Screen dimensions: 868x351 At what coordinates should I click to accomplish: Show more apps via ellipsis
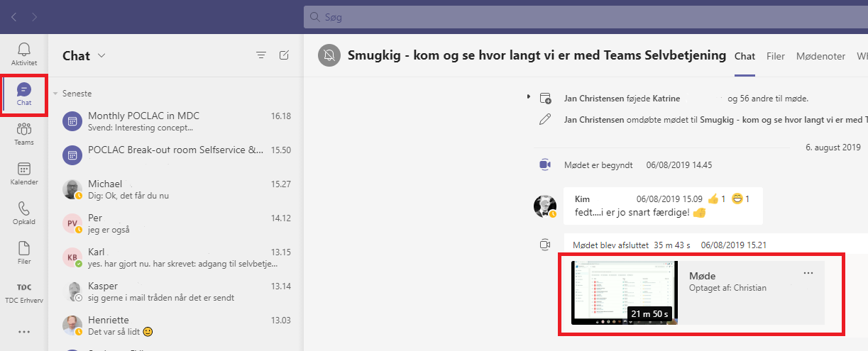24,331
